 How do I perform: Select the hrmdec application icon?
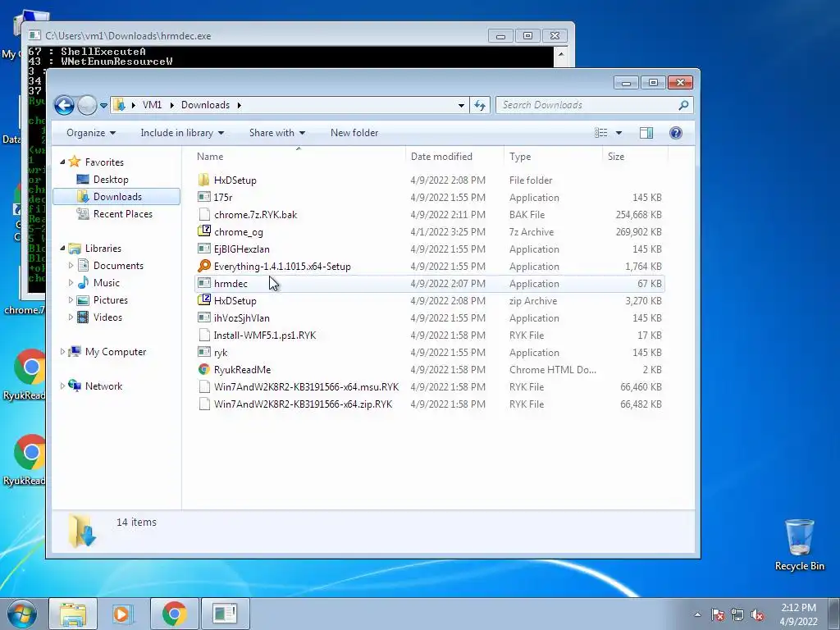pyautogui.click(x=204, y=283)
